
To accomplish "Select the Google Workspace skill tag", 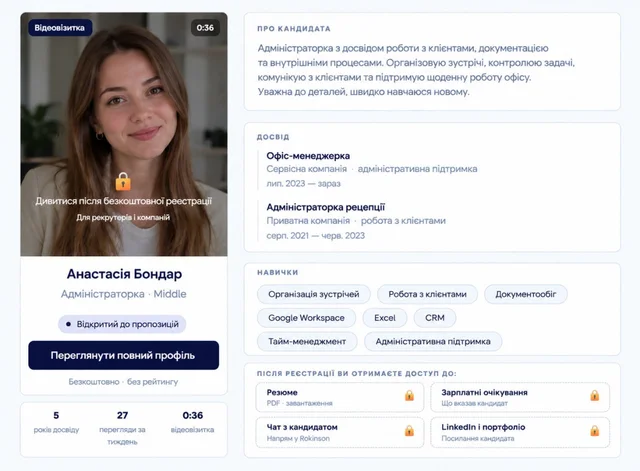I will pos(306,318).
